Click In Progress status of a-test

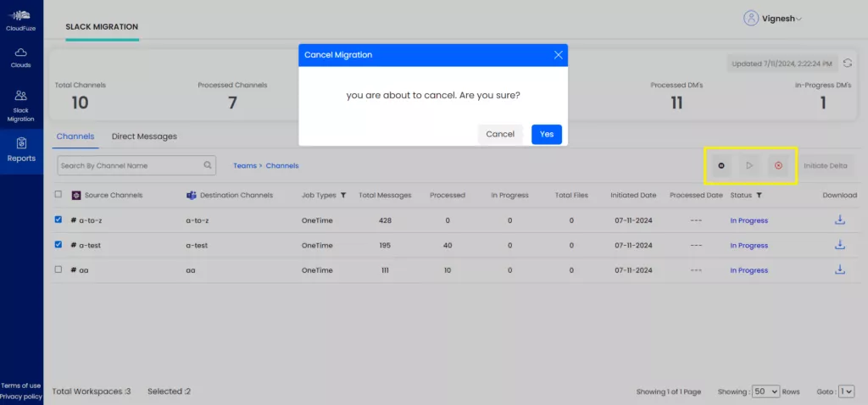point(749,245)
